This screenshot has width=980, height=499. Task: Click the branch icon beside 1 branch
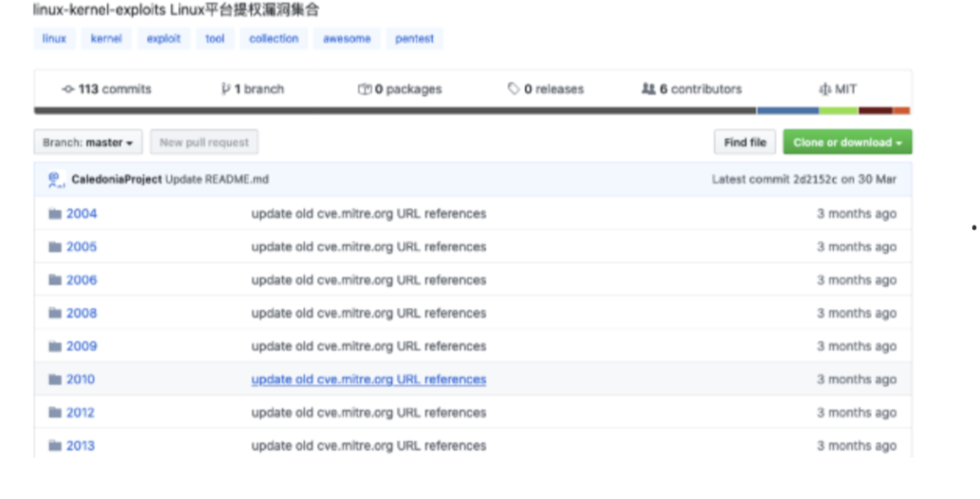(x=226, y=89)
